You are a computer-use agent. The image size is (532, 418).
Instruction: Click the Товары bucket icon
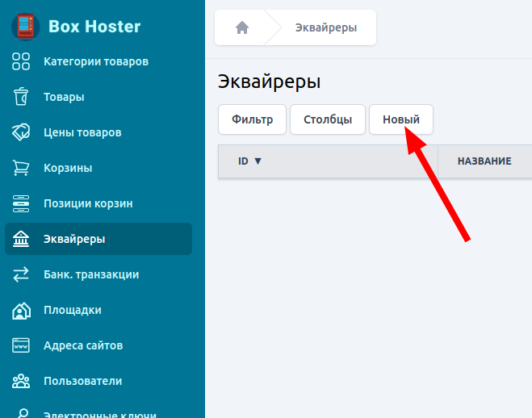tap(21, 97)
